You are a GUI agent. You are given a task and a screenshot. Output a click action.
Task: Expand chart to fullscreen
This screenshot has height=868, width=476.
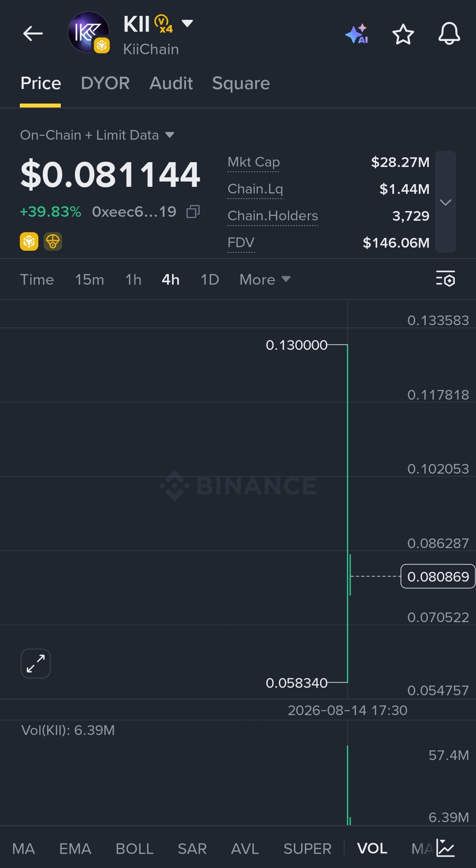[36, 664]
